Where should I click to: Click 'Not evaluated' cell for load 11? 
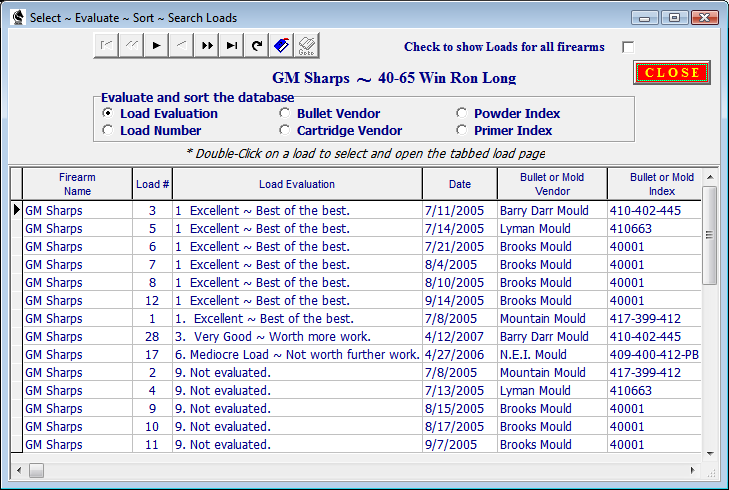click(297, 444)
